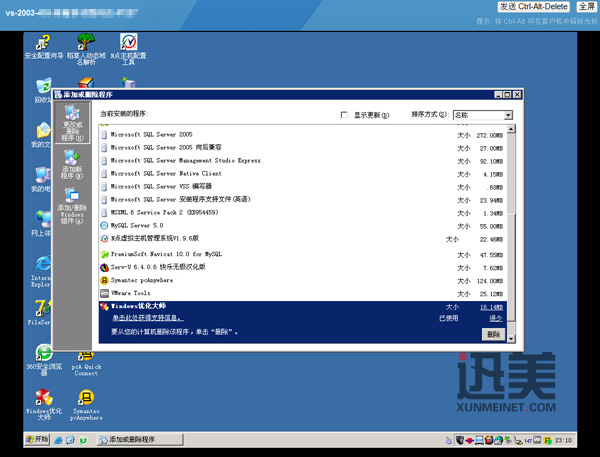The height and width of the screenshot is (457, 600).
Task: Open pcA Quick Connect desktop shortcut
Action: 86,364
